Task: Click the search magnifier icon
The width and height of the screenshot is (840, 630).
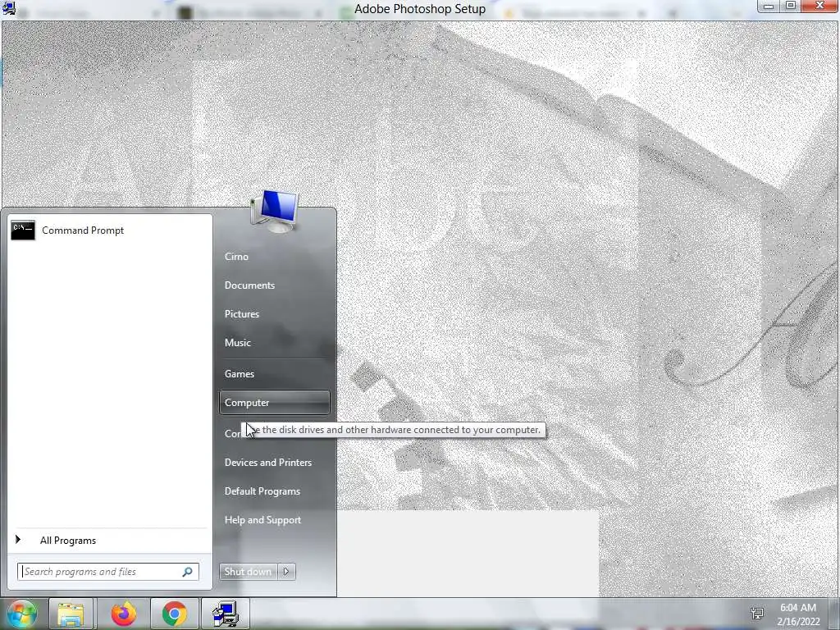Action: tap(187, 572)
